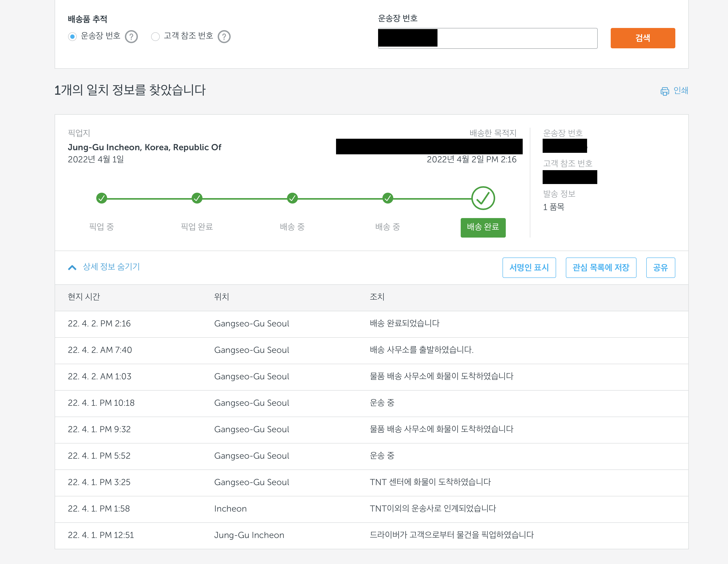Click the 운송장 번호 search input field
Image resolution: width=728 pixels, height=564 pixels.
tap(517, 38)
